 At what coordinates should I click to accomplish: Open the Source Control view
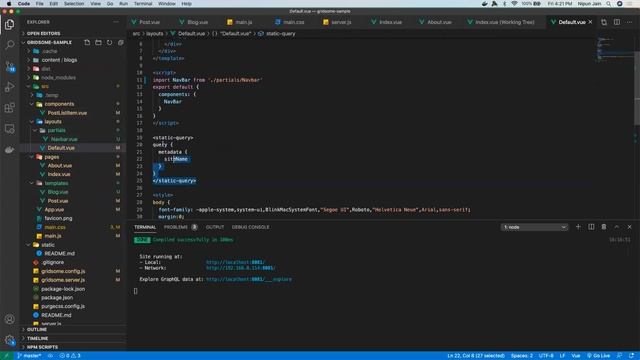10,66
